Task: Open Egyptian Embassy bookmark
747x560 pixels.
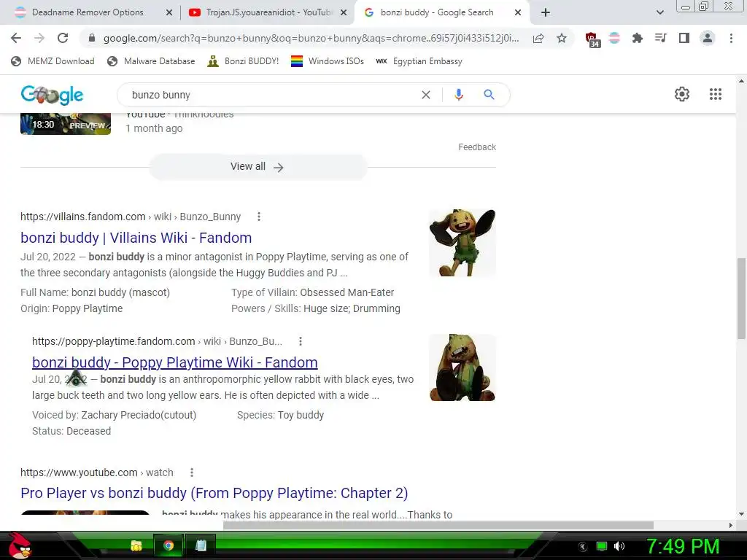Action: click(x=419, y=61)
